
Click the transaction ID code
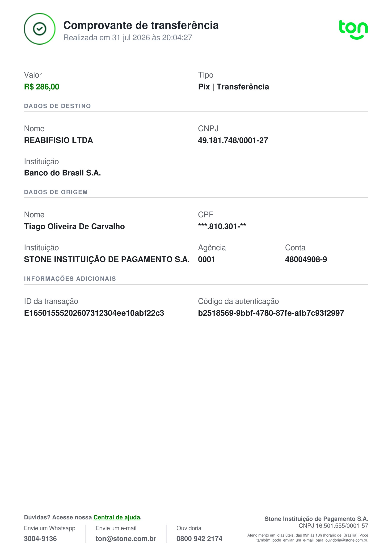pos(94,313)
